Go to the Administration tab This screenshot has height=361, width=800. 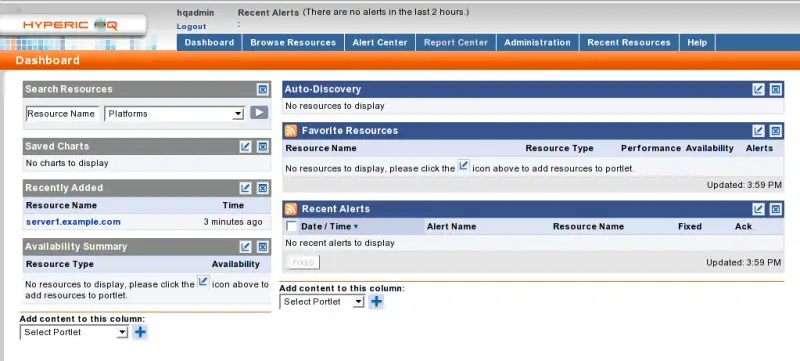(x=537, y=43)
